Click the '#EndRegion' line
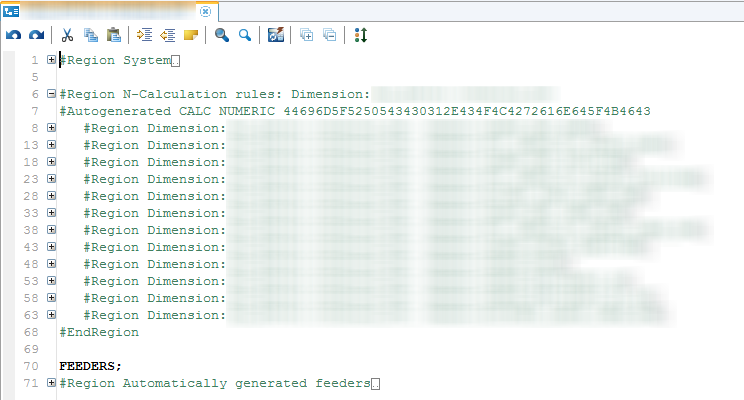Image resolution: width=744 pixels, height=400 pixels. click(99, 332)
